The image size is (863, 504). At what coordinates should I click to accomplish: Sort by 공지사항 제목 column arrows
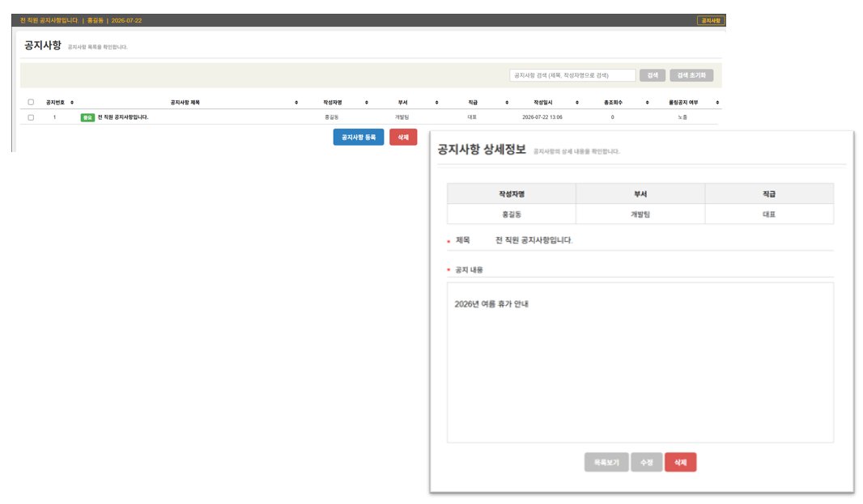point(296,103)
